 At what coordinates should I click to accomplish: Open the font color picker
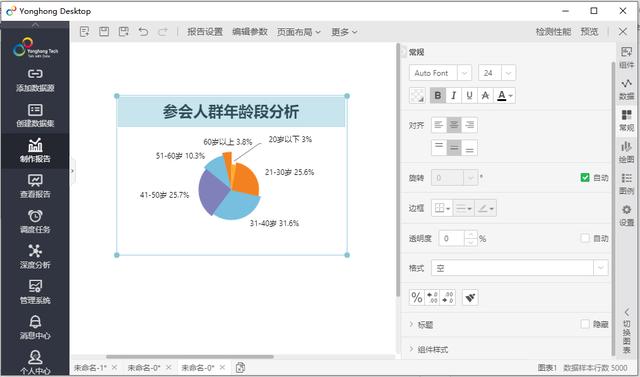pyautogui.click(x=505, y=95)
